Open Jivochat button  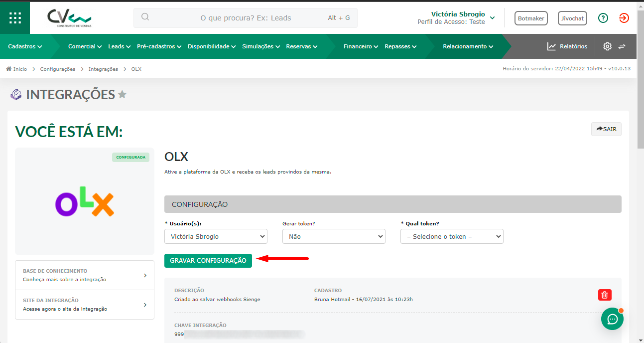click(x=572, y=18)
